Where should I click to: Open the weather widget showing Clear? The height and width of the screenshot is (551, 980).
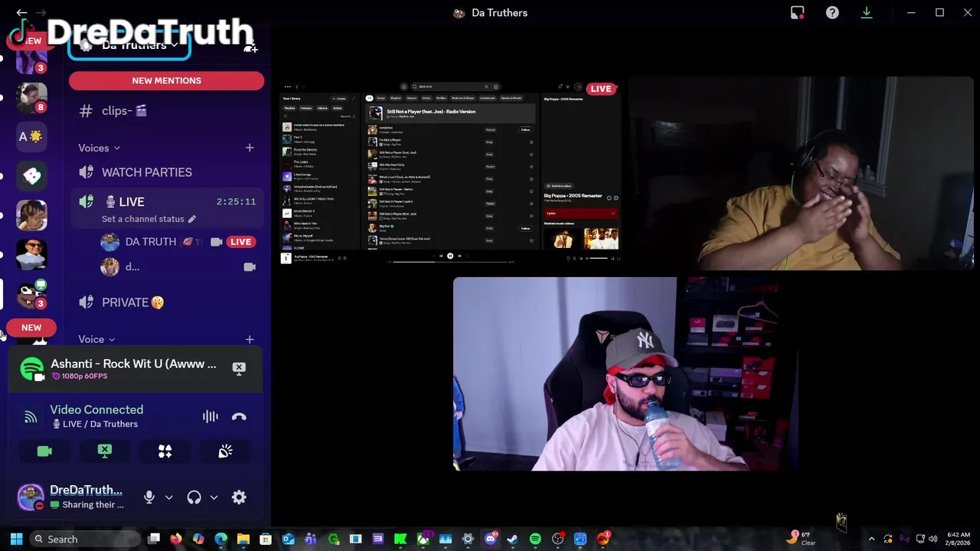[802, 539]
